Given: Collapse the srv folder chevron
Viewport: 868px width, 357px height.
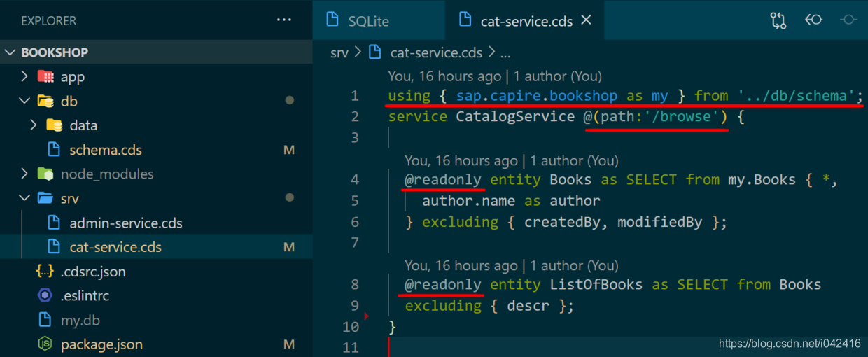Looking at the screenshot, I should [x=24, y=198].
